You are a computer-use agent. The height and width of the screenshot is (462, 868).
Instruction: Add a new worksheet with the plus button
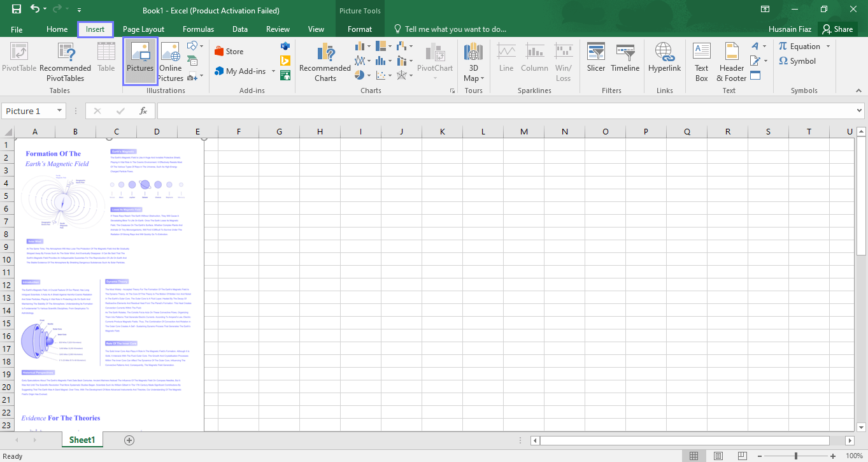point(129,440)
